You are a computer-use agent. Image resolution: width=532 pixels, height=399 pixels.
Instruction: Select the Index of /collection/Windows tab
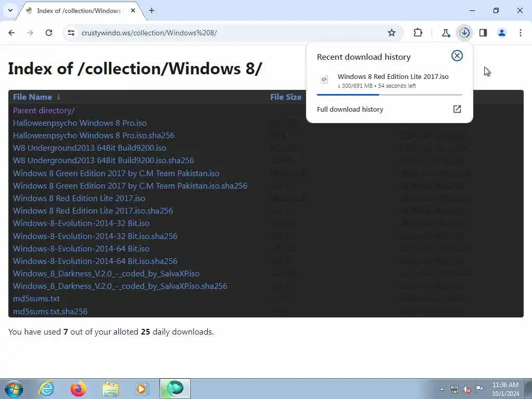coord(79,11)
